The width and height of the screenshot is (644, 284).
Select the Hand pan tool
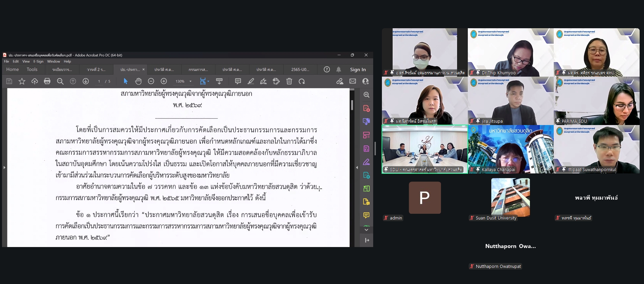pyautogui.click(x=138, y=81)
